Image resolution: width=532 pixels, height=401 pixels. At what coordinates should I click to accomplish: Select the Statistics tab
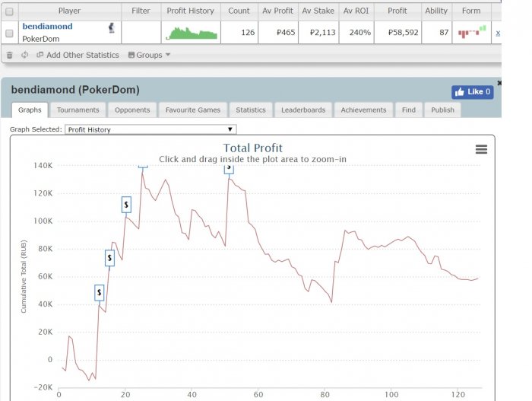251,110
